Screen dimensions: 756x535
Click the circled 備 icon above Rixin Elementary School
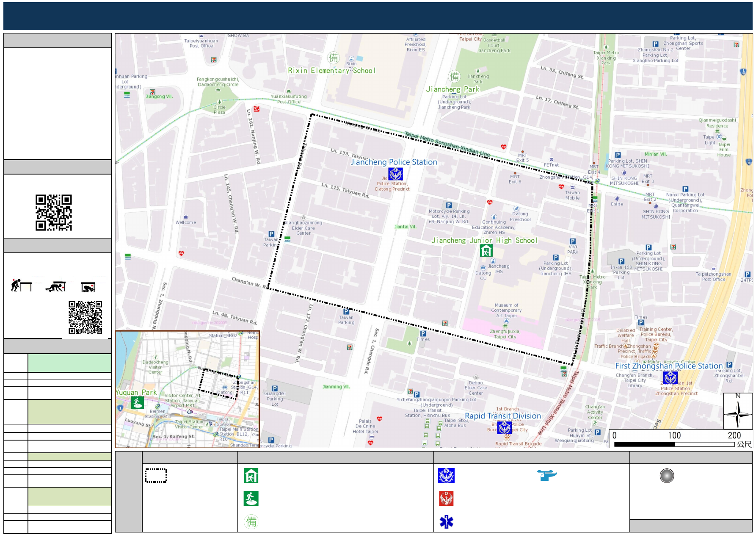334,58
